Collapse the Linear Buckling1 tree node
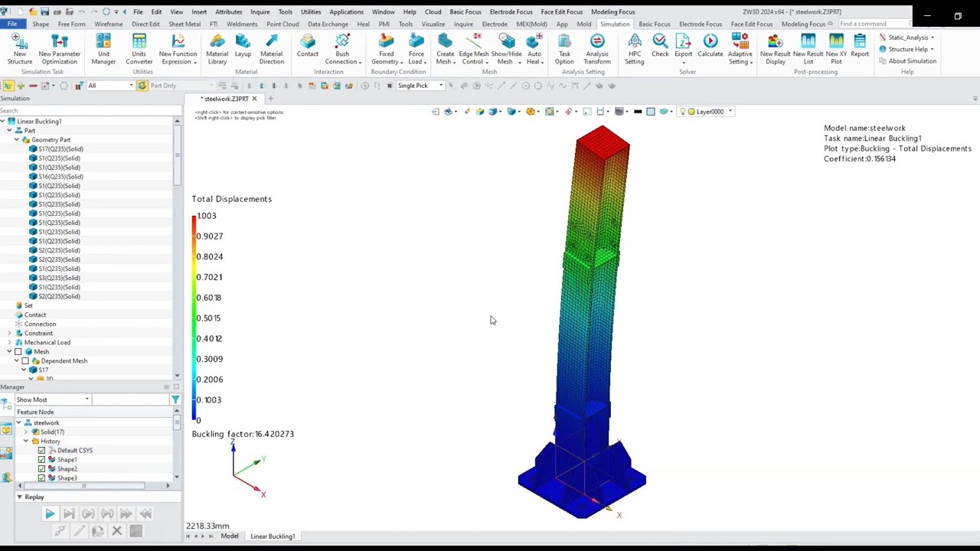The height and width of the screenshot is (551, 980). pos(2,122)
